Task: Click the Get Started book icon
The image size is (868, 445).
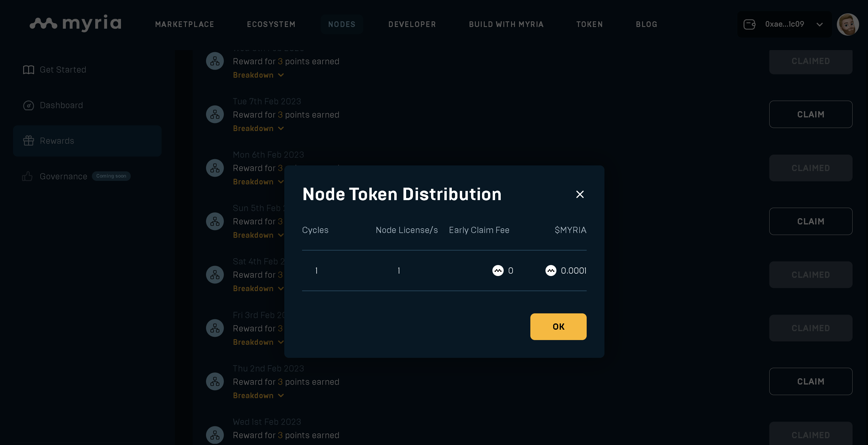Action: [x=29, y=70]
